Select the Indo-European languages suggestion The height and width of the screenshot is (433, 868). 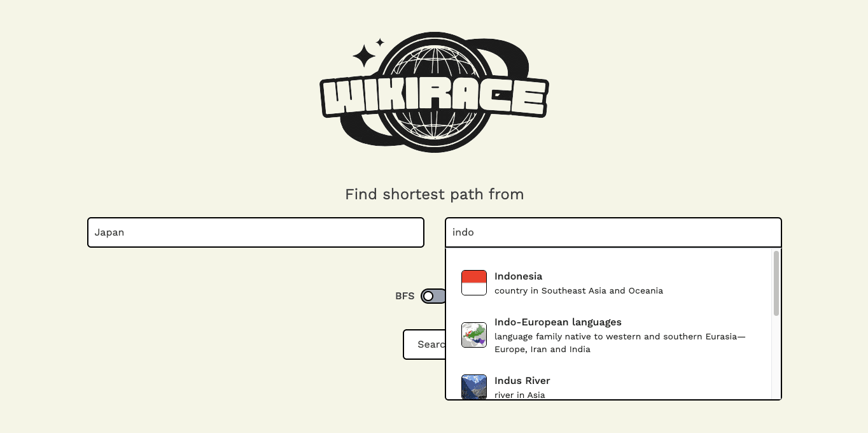609,335
